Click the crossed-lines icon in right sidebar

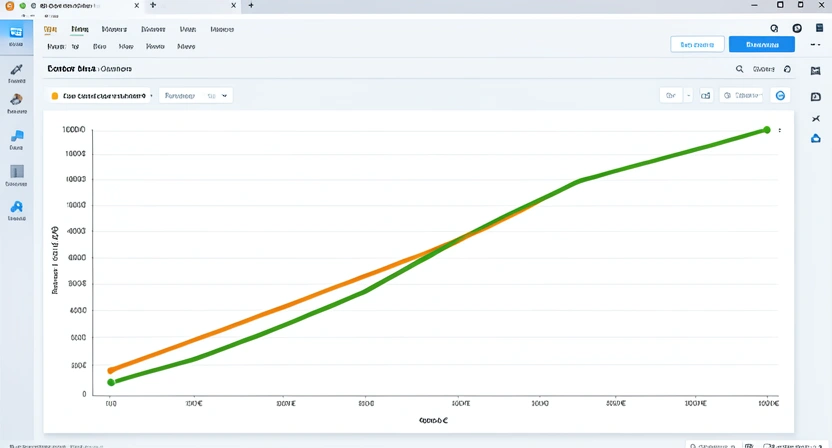pos(816,118)
